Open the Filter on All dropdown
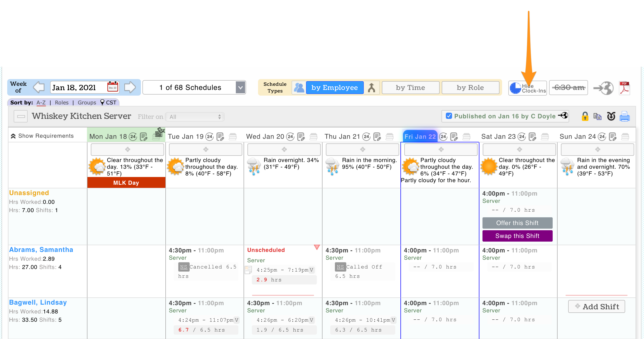 [195, 117]
